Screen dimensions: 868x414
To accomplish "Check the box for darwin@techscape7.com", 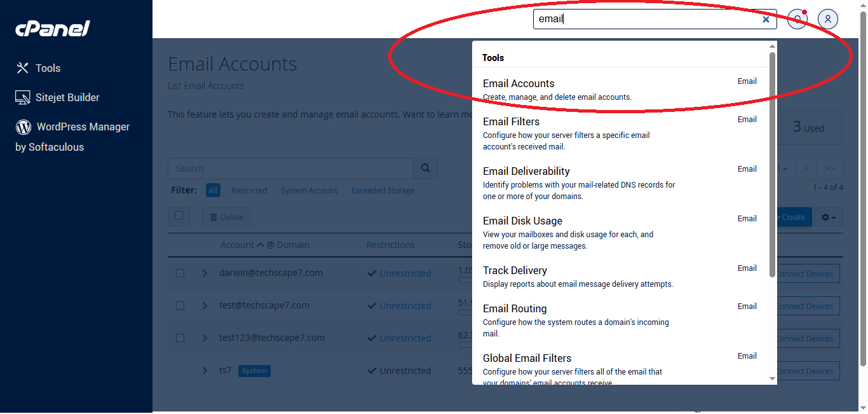I will [180, 273].
